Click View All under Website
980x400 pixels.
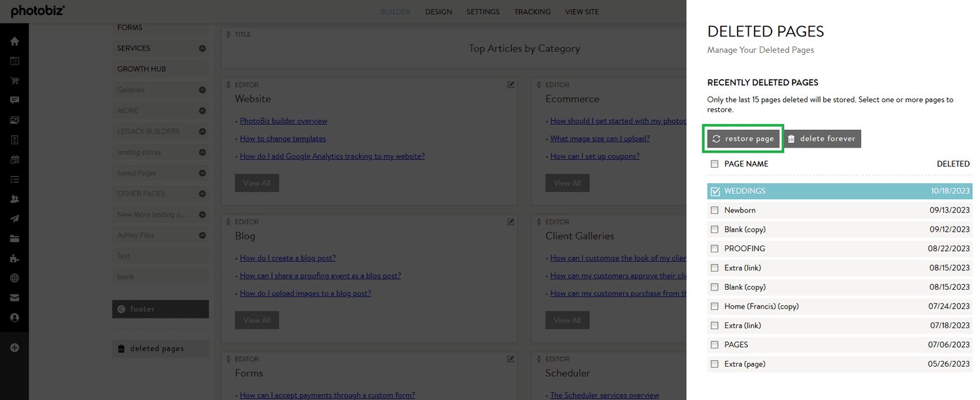257,183
